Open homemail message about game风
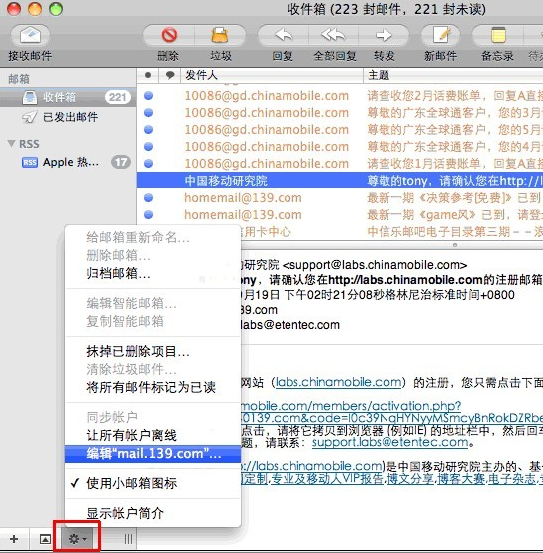 [x=340, y=214]
